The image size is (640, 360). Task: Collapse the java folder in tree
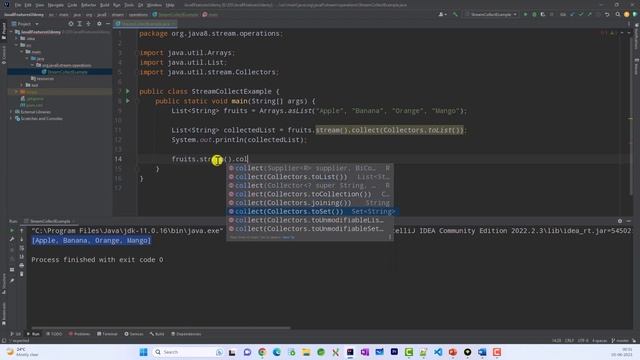pyautogui.click(x=27, y=58)
